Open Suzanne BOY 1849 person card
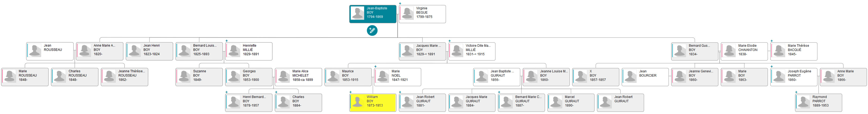868x114 pixels. pos(199,77)
